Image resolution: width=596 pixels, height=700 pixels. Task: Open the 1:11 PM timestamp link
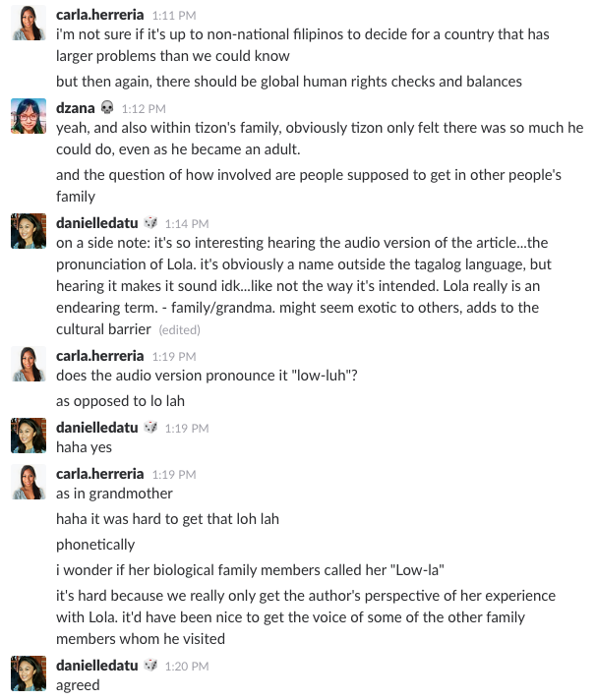[174, 16]
